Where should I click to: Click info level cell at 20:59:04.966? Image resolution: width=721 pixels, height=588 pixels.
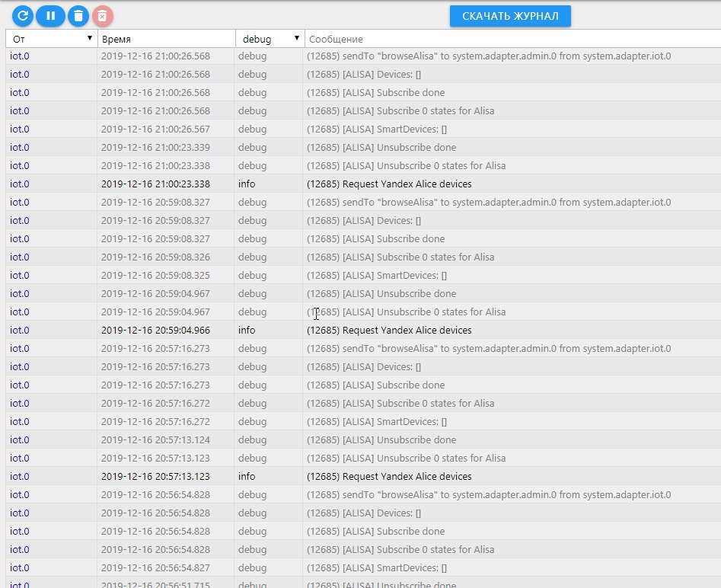[247, 331]
